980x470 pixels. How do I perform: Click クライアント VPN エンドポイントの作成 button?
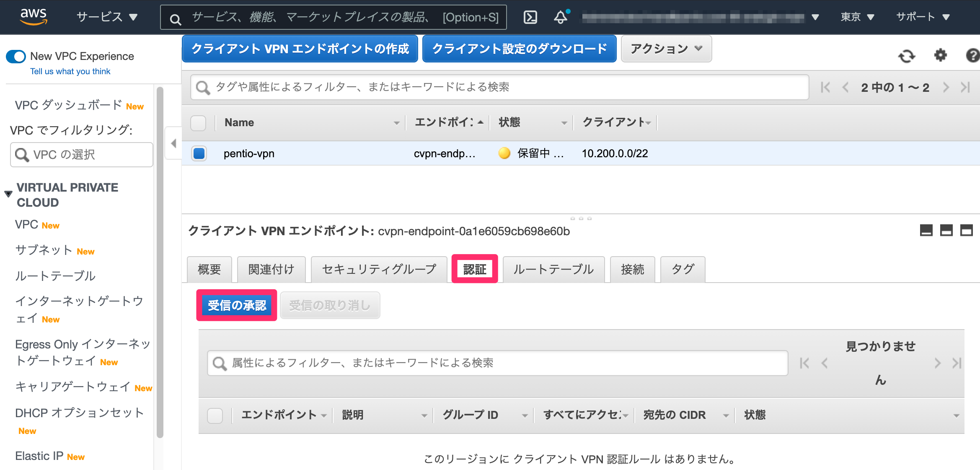tap(300, 49)
